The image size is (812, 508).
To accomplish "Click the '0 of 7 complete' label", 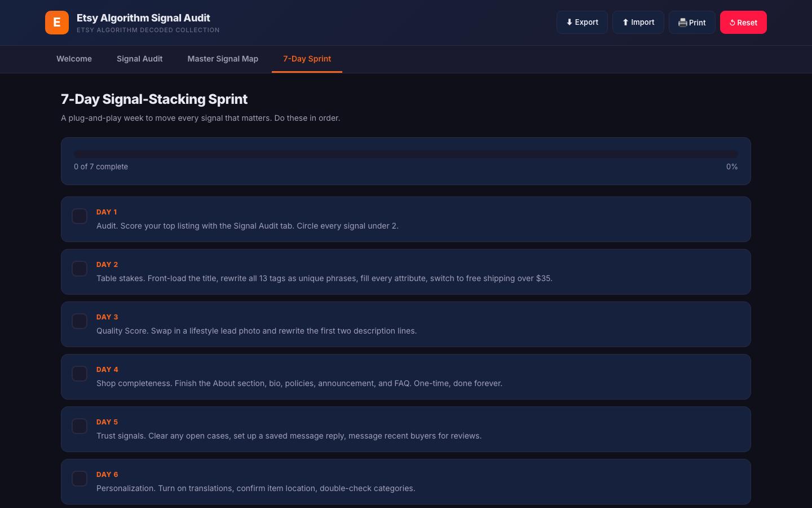I will tap(101, 167).
